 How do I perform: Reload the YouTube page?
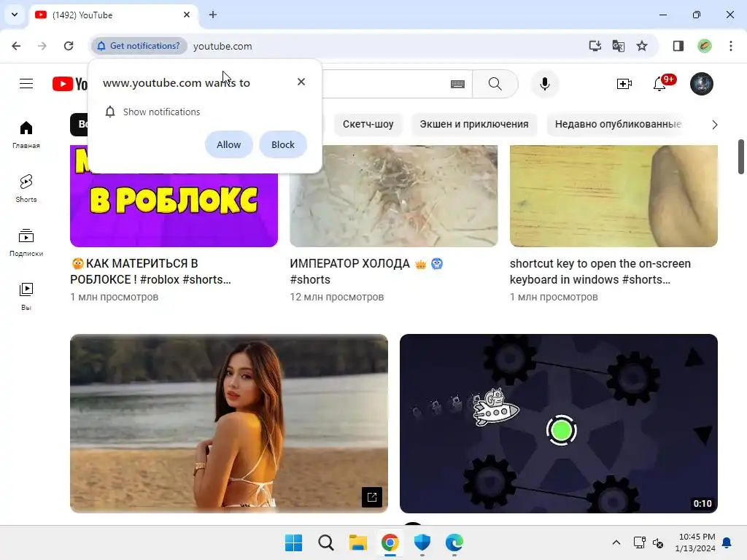69,46
